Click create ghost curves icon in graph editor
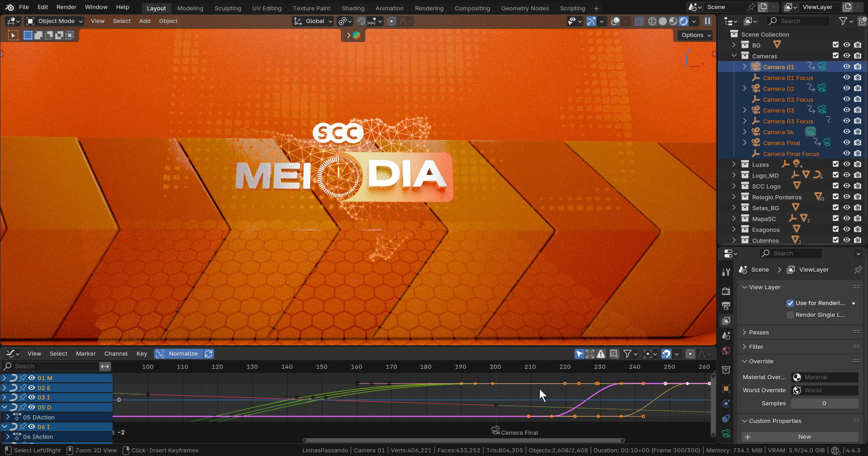The height and width of the screenshot is (456, 868). tap(614, 354)
